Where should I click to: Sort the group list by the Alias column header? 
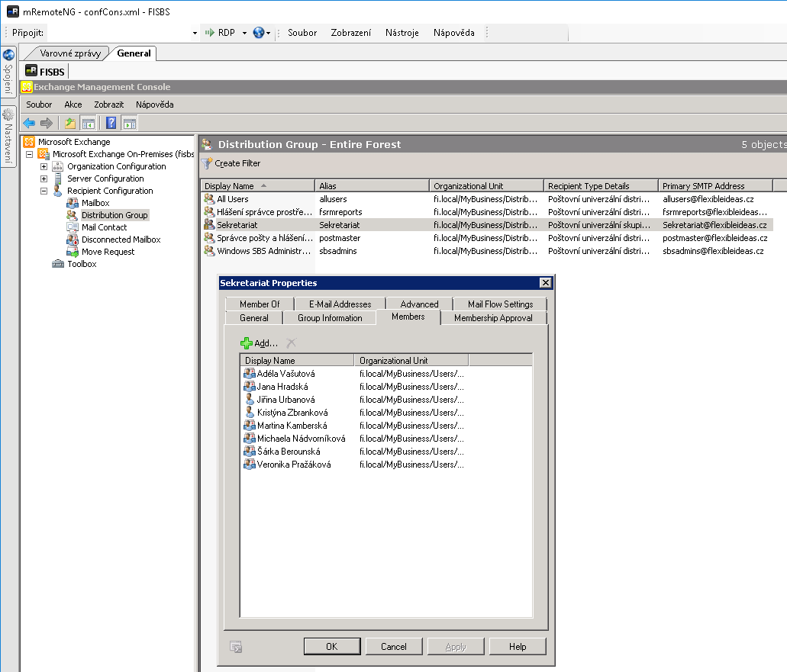pyautogui.click(x=372, y=186)
